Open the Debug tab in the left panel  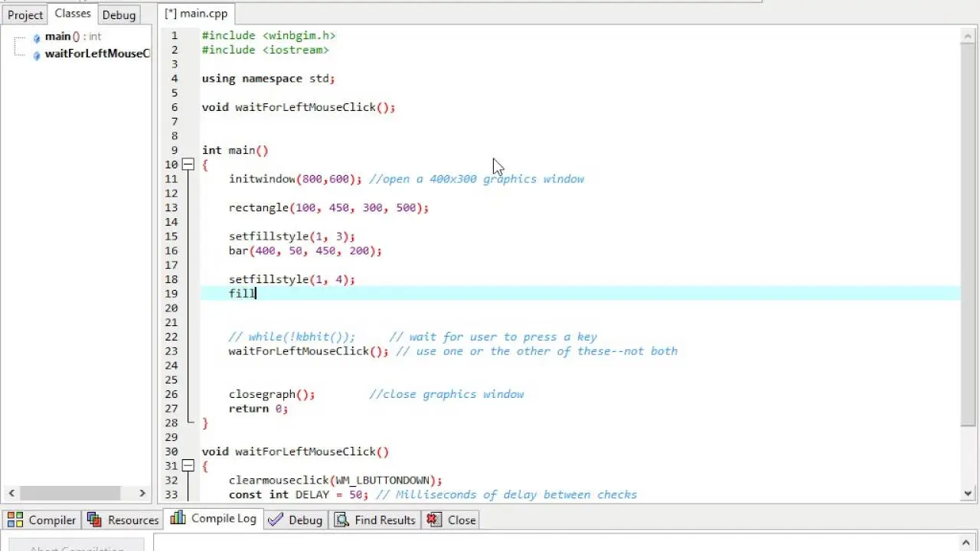click(119, 15)
